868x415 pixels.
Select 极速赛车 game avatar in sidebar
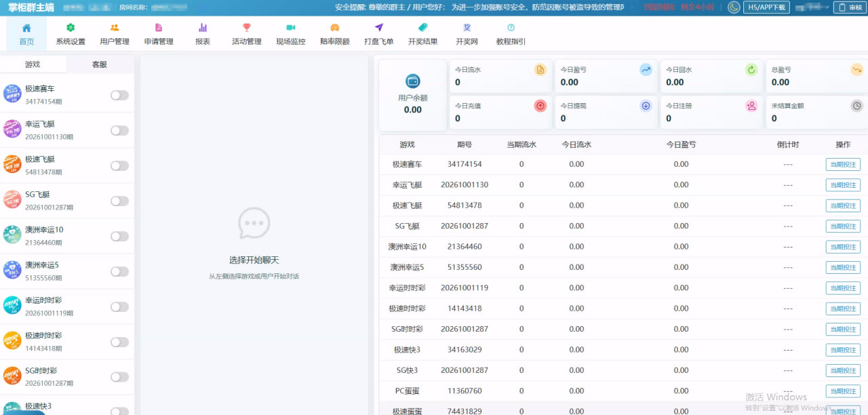click(12, 94)
